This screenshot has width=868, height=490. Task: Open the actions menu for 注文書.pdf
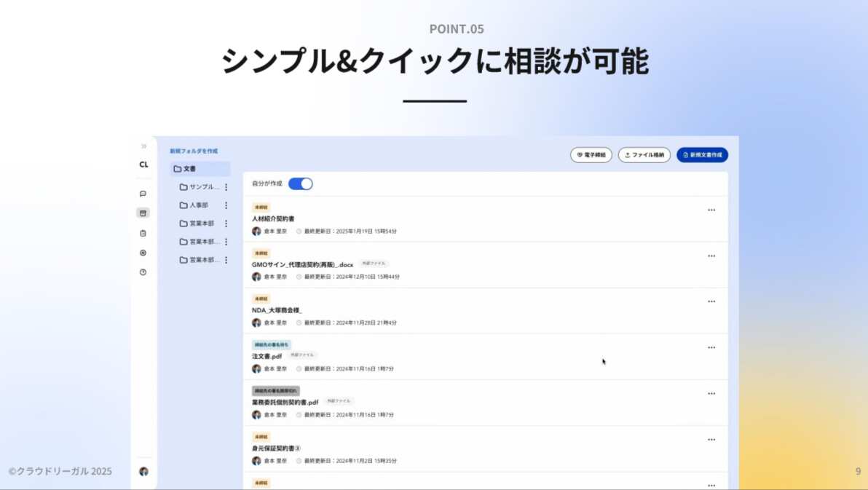click(711, 347)
